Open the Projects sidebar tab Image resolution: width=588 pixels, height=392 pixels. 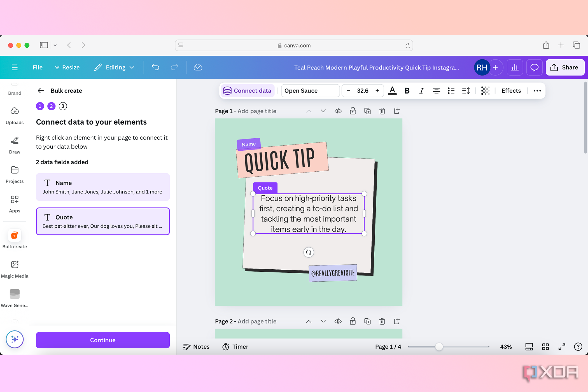click(15, 174)
